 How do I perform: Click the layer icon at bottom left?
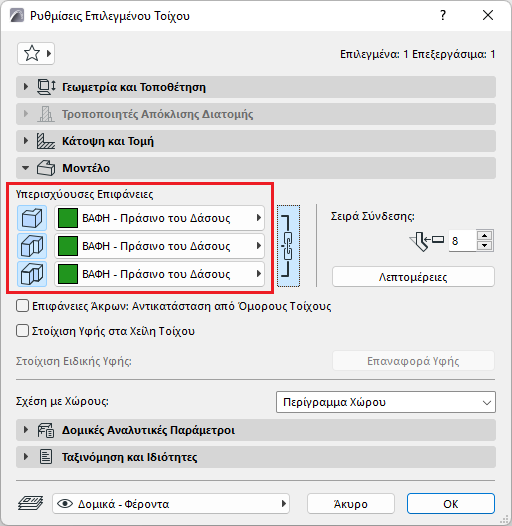click(x=30, y=504)
